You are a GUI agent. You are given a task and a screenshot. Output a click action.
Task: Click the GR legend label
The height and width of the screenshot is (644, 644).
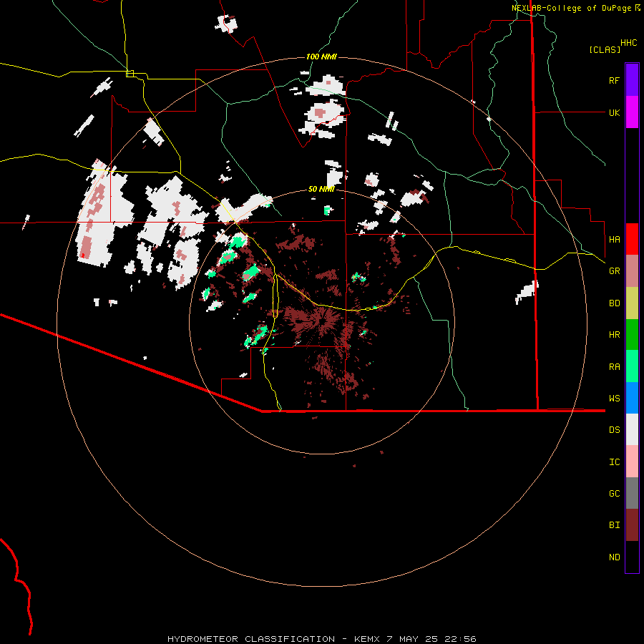tap(614, 271)
